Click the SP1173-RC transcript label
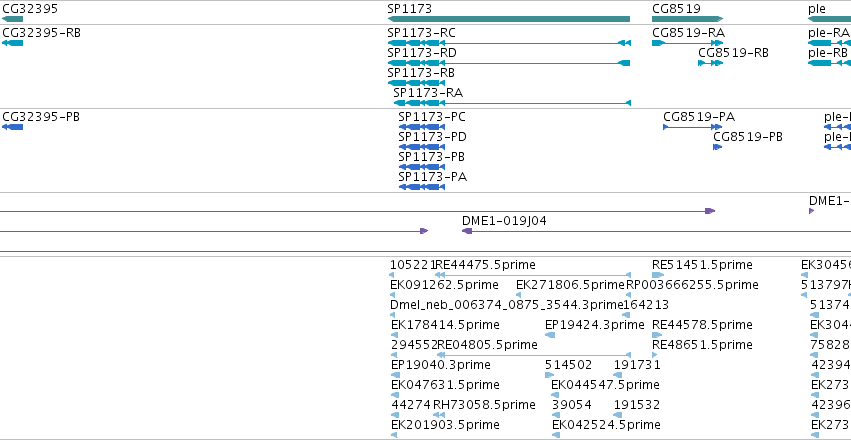The image size is (851, 440). click(x=421, y=33)
